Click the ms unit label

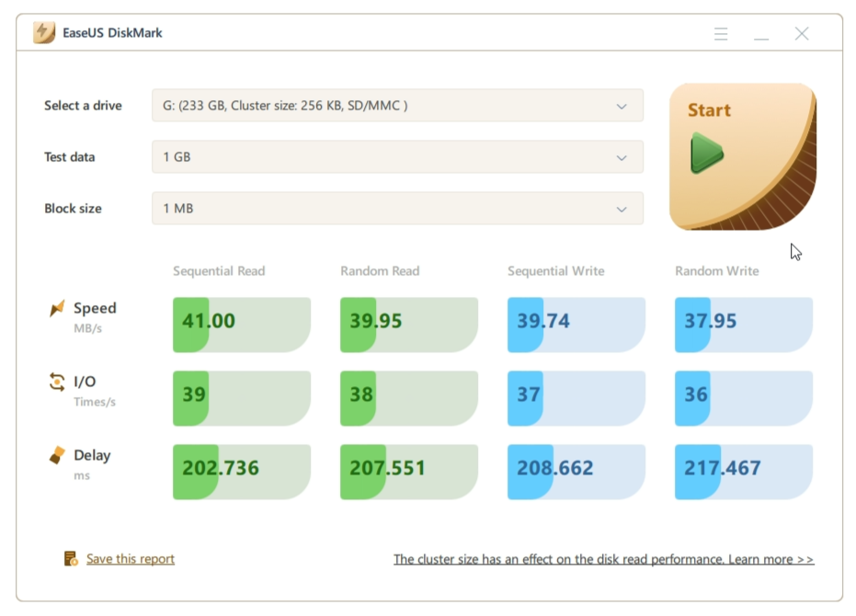coord(82,476)
